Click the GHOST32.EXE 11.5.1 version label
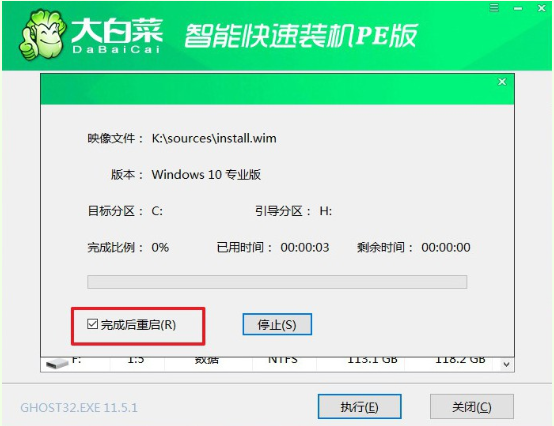The image size is (554, 426). pos(79,408)
